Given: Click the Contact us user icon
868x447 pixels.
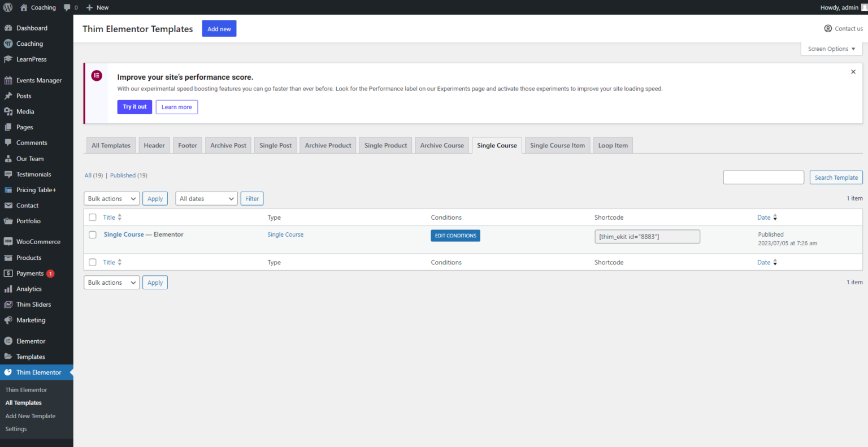Looking at the screenshot, I should 828,28.
